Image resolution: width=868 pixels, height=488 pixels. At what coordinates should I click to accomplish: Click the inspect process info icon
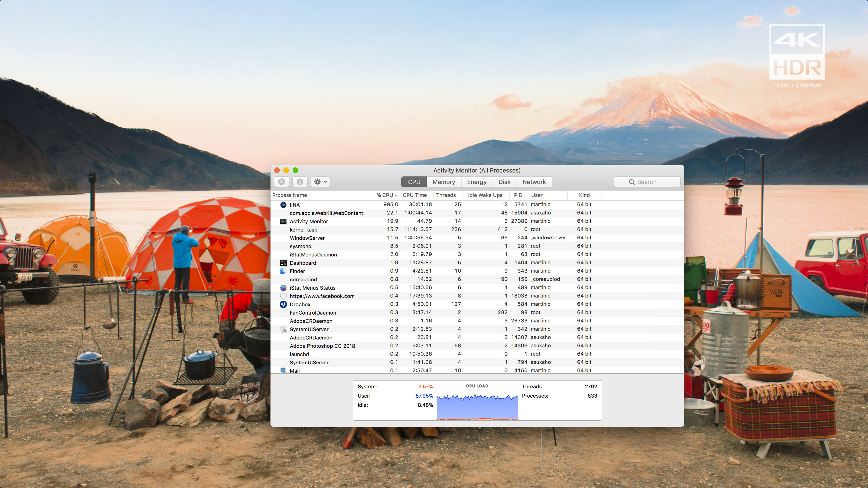tap(300, 182)
